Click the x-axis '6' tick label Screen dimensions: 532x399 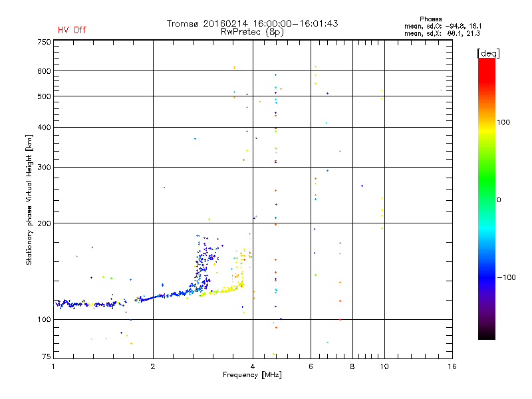click(311, 366)
